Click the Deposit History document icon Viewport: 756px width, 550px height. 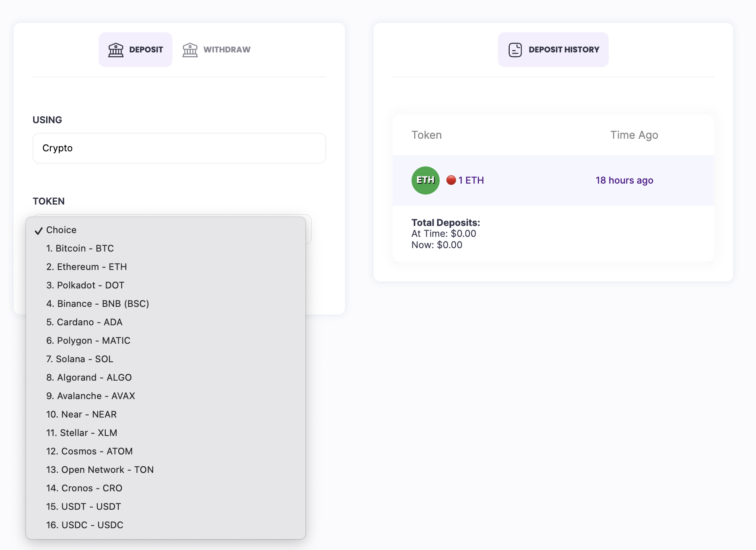[515, 49]
